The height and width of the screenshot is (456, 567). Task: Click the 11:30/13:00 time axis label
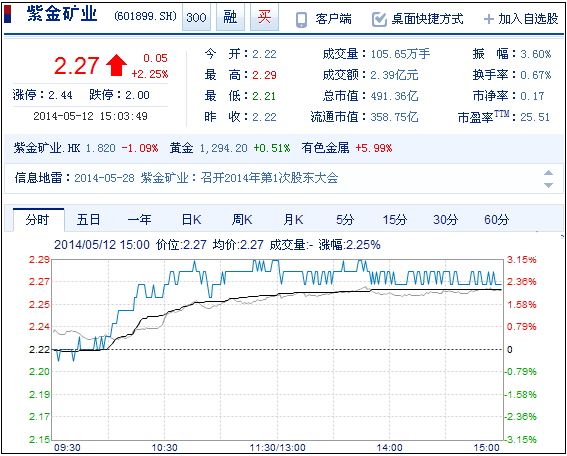(x=278, y=448)
